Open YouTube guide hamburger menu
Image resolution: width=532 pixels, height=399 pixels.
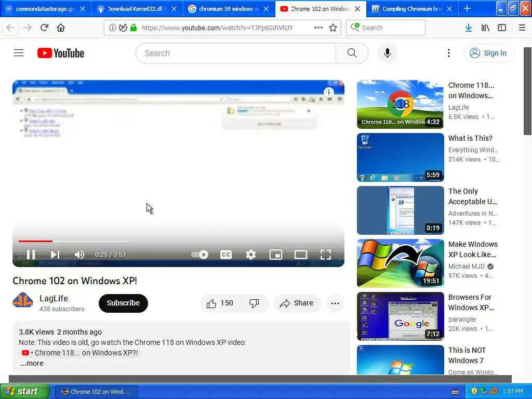click(19, 53)
